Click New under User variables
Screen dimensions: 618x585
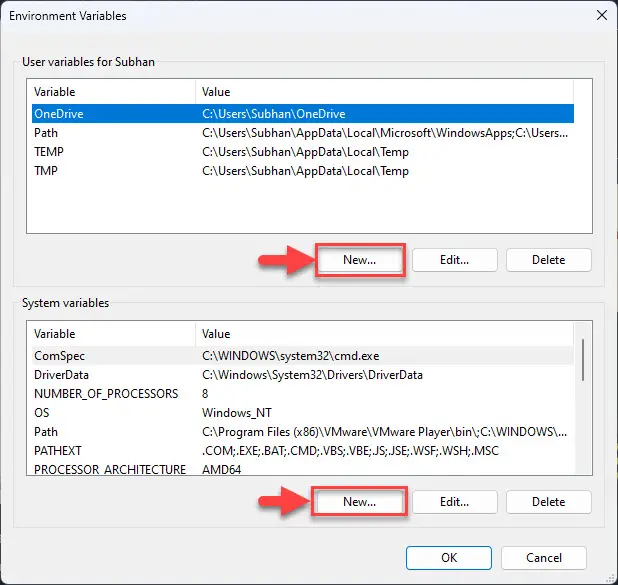[x=360, y=260]
